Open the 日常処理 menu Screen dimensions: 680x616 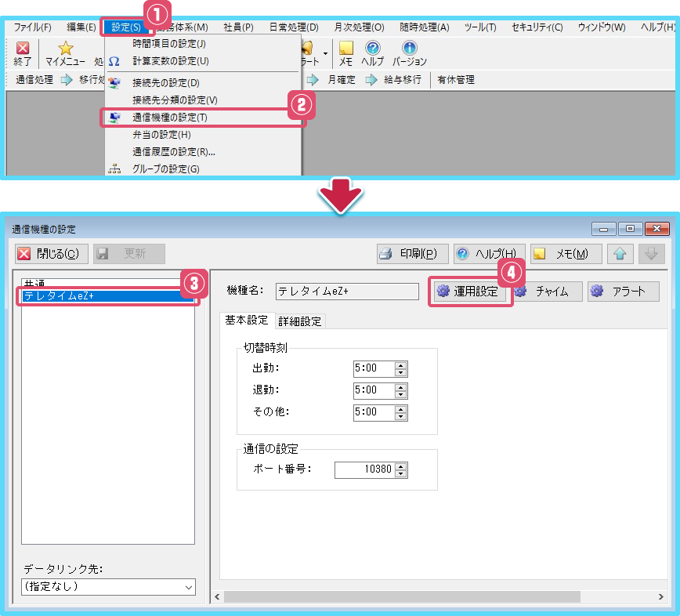pyautogui.click(x=294, y=27)
